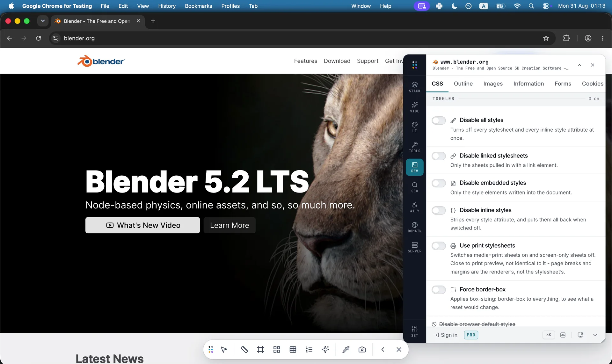Switch to the Outline tab
This screenshot has width=612, height=364.
[x=463, y=84]
